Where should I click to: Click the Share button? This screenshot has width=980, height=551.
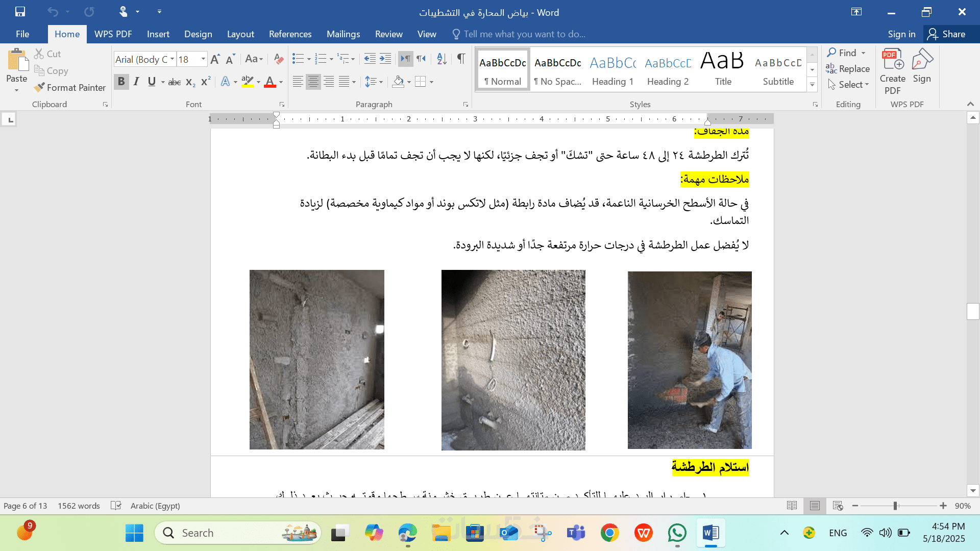(x=947, y=34)
